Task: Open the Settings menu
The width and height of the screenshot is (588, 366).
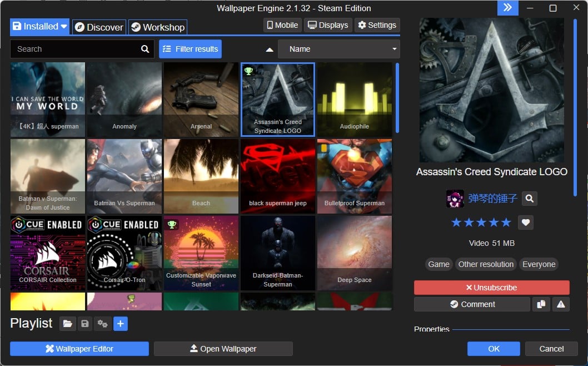Action: (x=377, y=25)
